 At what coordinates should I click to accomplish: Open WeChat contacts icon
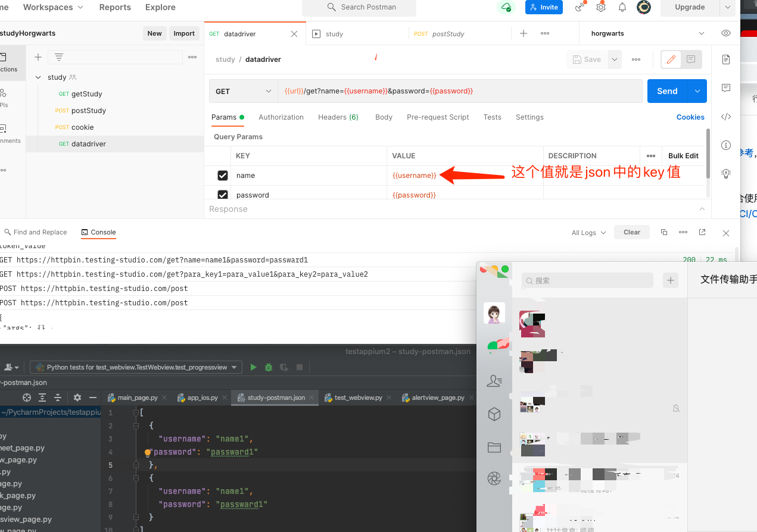[x=494, y=381]
